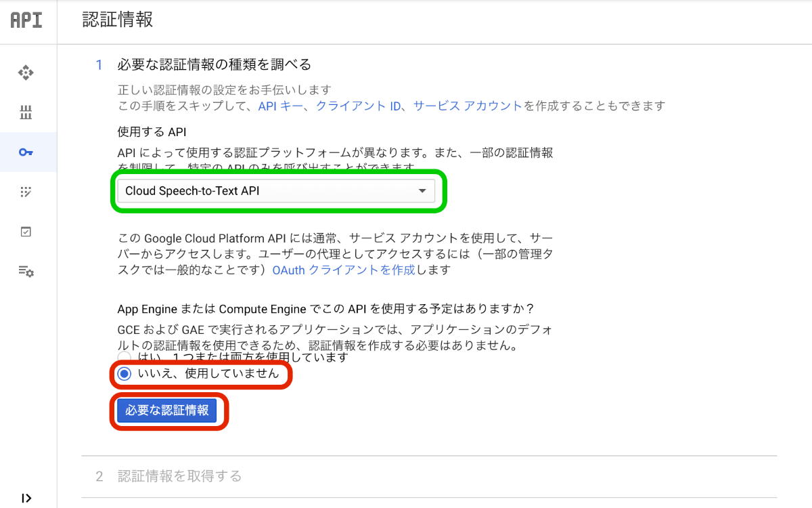Select the はい、1つまたは両方を使用しています radio button

click(x=124, y=356)
